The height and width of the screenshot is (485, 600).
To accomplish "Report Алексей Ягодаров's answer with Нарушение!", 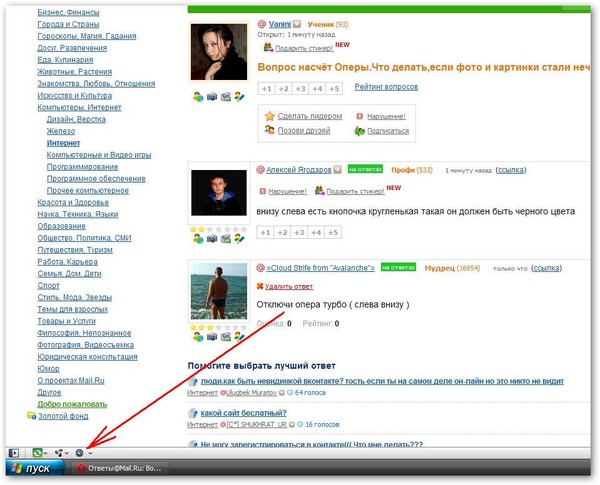I will 288,191.
